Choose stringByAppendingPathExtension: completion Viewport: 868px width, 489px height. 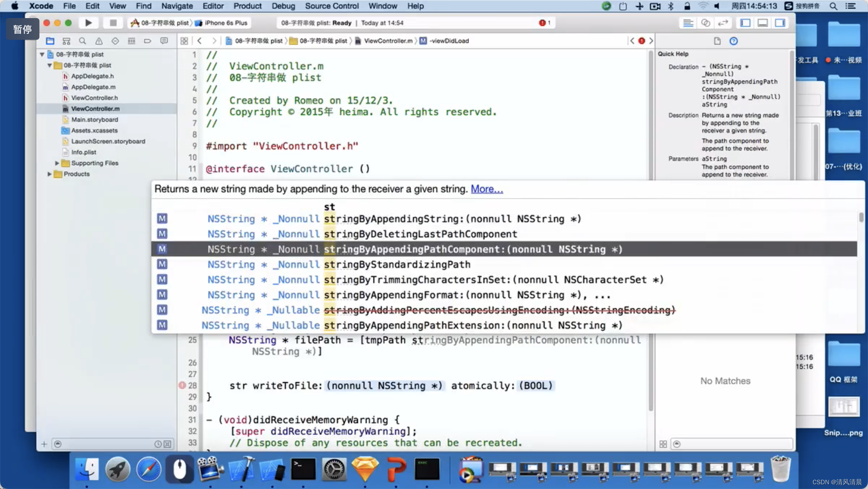point(504,325)
